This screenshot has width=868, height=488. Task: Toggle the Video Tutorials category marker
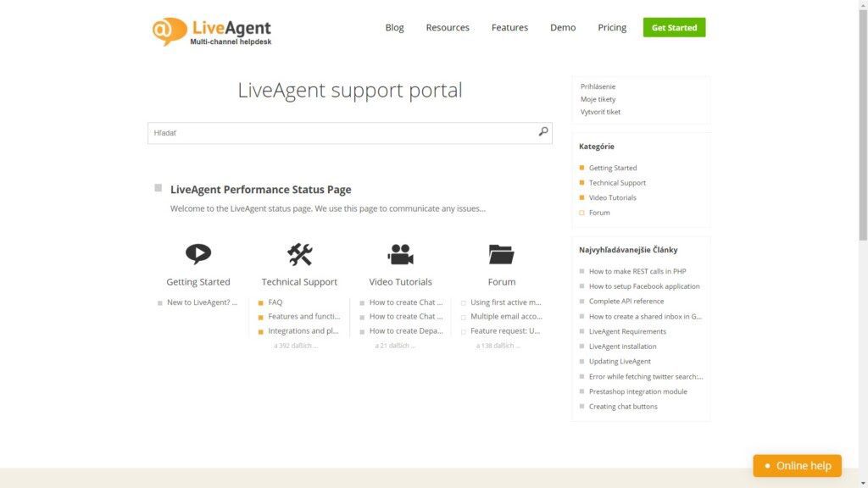pos(582,197)
